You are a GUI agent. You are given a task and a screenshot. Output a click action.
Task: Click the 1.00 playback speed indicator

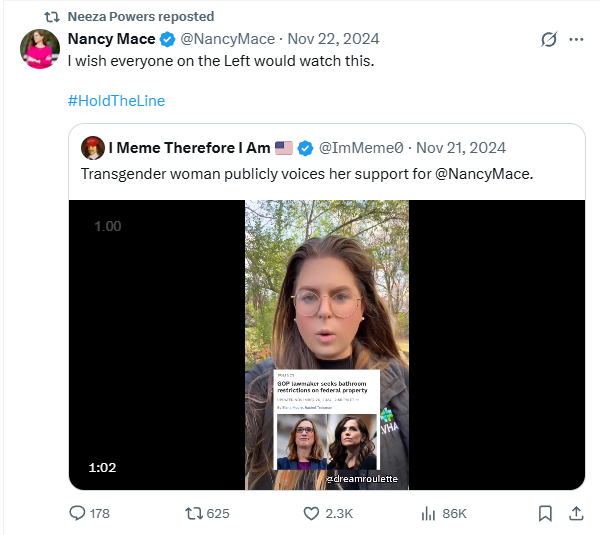pos(108,226)
